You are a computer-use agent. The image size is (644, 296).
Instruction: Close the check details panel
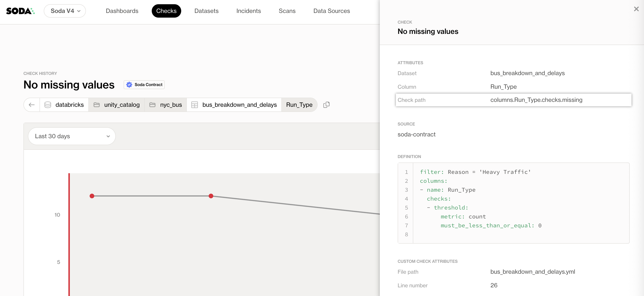[x=636, y=9]
